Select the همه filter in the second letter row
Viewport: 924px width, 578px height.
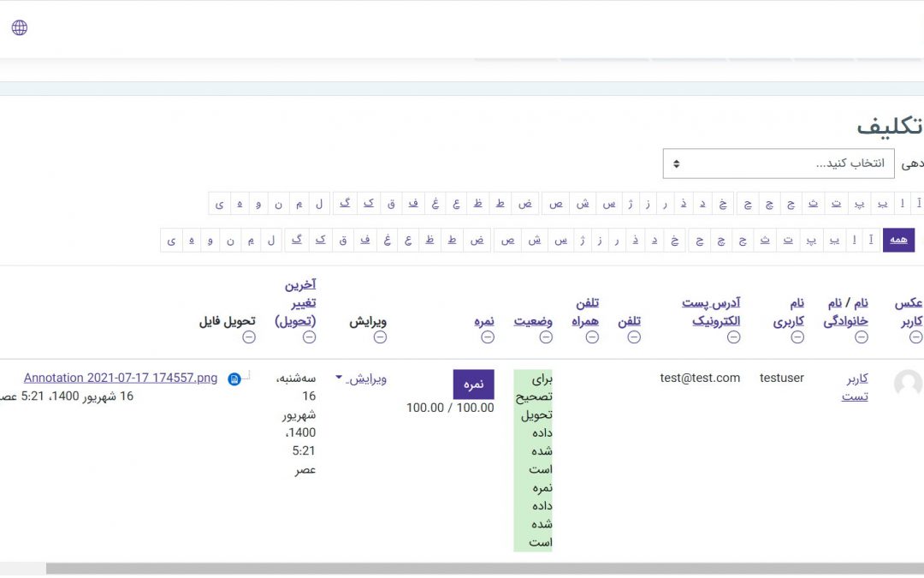[898, 240]
